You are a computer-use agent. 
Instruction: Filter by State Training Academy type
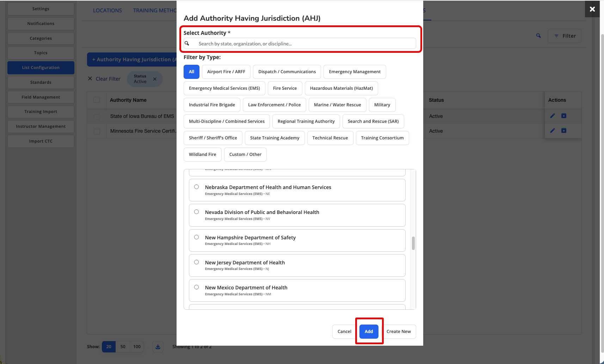pos(275,138)
